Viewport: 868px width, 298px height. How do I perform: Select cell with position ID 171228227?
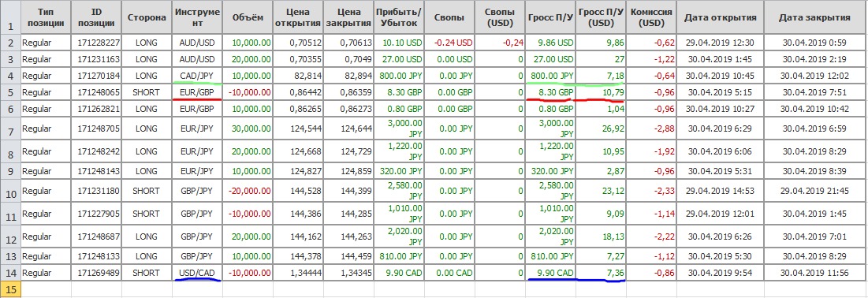point(96,42)
